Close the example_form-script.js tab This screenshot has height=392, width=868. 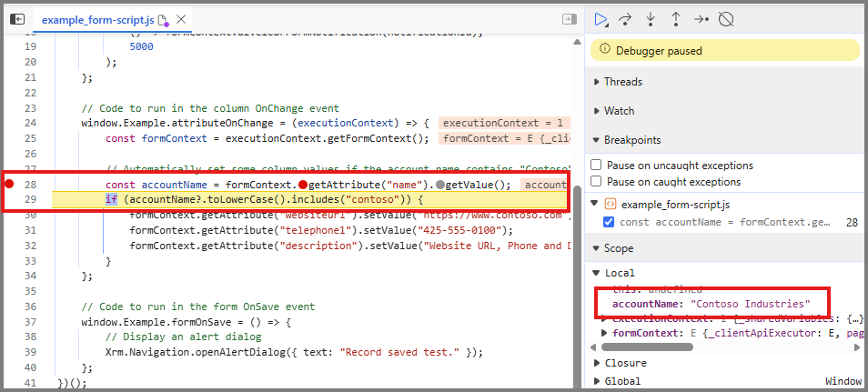pos(180,19)
